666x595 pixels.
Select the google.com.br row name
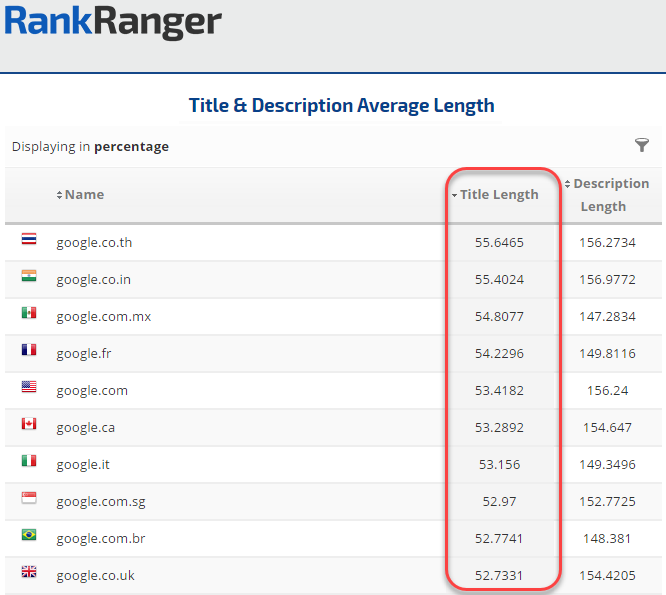[101, 538]
